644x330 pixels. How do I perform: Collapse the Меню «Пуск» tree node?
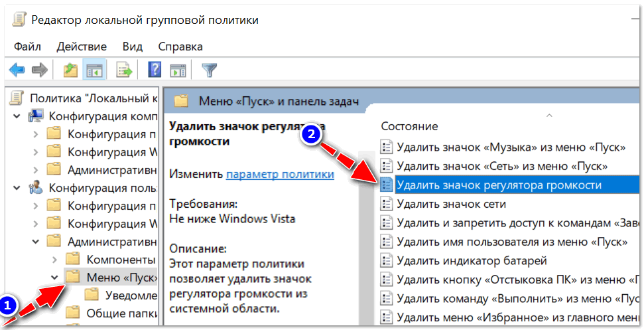pos(55,277)
